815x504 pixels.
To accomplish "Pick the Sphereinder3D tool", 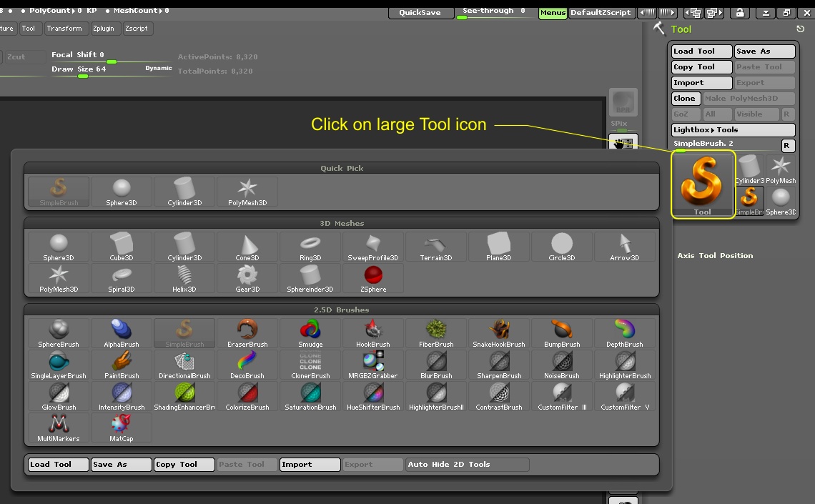I will click(310, 279).
